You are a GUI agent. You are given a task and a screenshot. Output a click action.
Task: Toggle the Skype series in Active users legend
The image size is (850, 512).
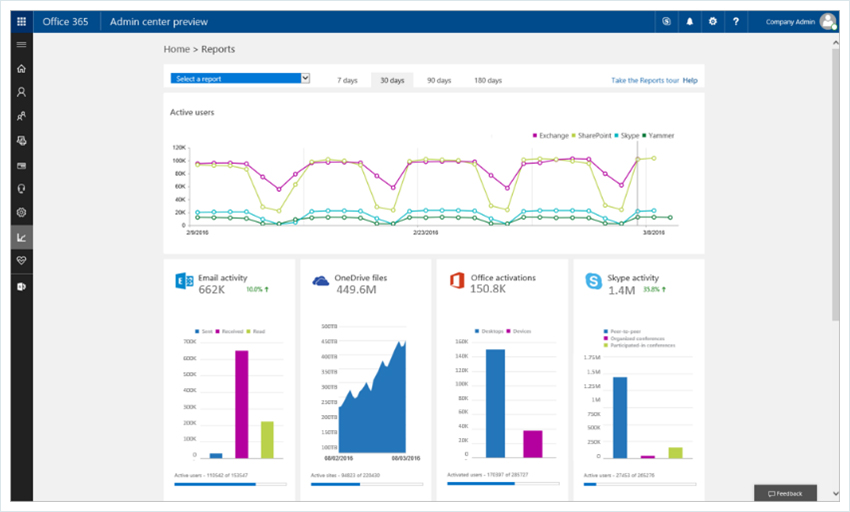627,136
